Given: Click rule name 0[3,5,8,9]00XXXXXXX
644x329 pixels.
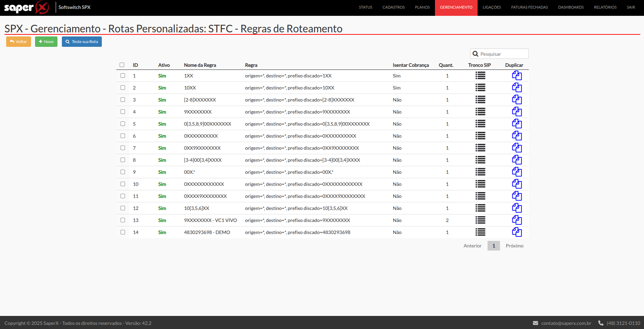Looking at the screenshot, I should [208, 124].
